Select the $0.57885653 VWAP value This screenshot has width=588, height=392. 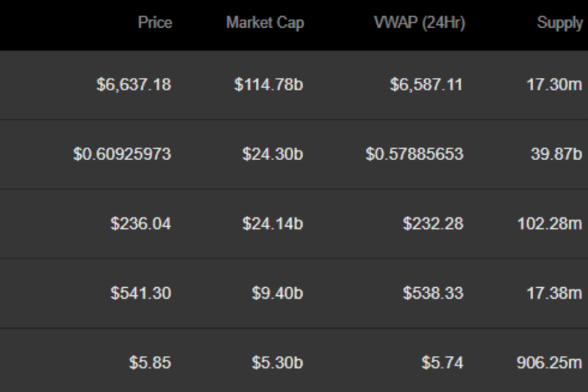click(x=415, y=154)
